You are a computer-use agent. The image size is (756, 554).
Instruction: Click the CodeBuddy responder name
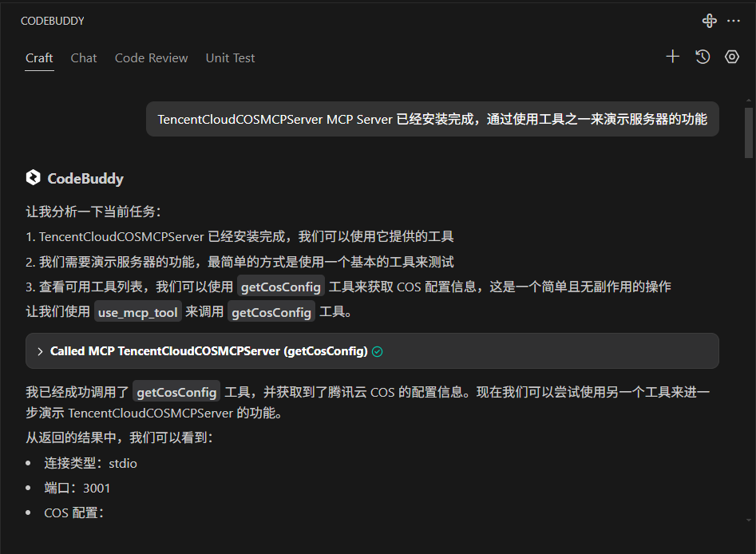coord(85,178)
